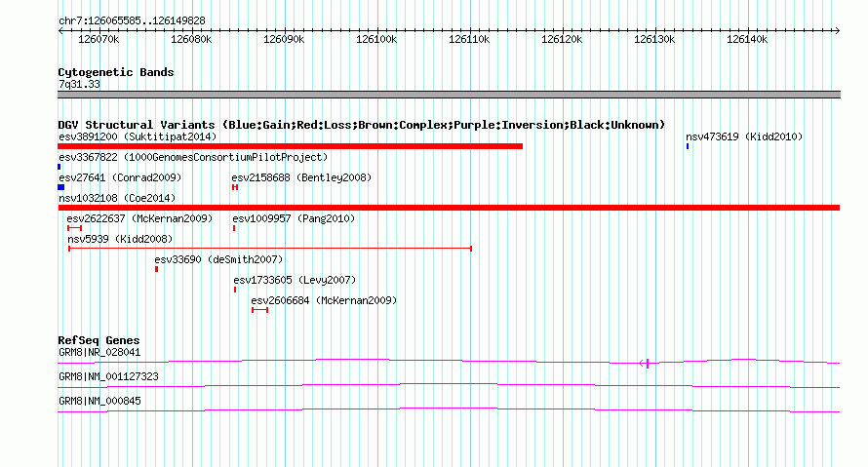Click the esv3891200 (Suktitipat2014) red loss bar
868x467 pixels.
click(x=290, y=146)
